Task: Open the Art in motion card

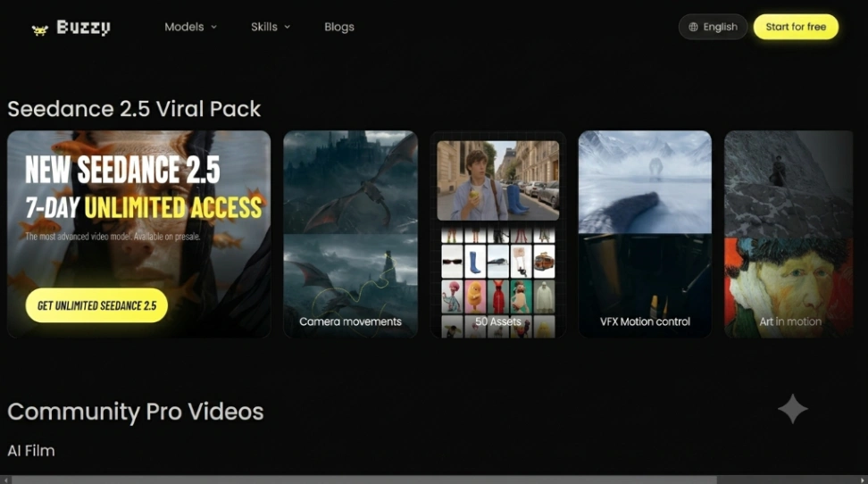Action: coord(789,234)
